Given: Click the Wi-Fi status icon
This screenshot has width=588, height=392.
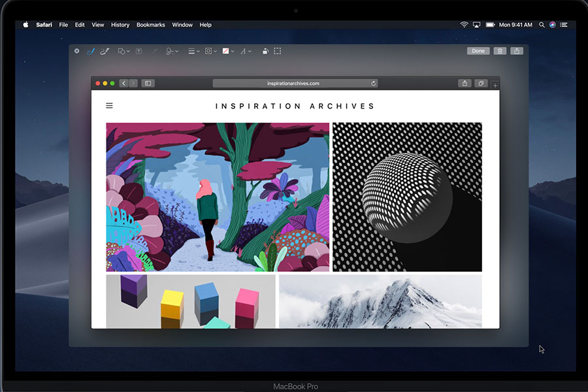Looking at the screenshot, I should click(x=465, y=25).
